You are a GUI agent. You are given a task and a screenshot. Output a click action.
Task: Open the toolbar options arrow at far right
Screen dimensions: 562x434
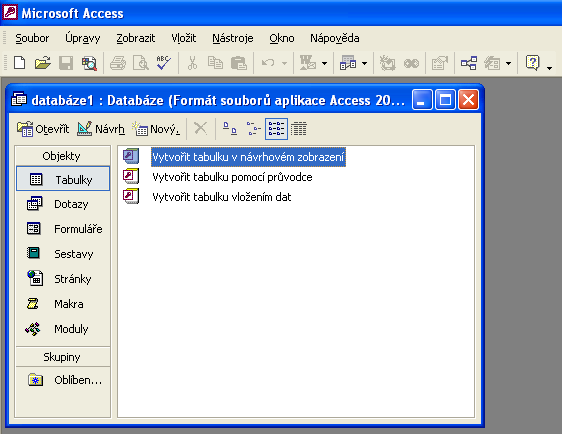(549, 67)
